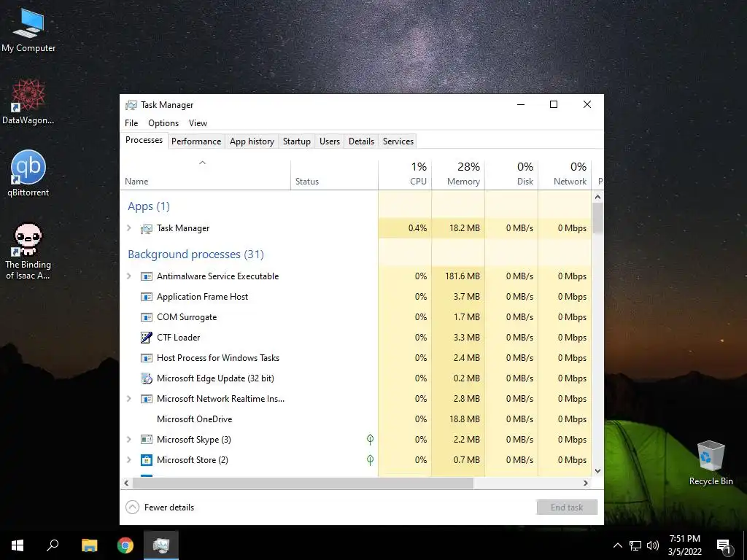Switch to the Performance tab

tap(196, 141)
